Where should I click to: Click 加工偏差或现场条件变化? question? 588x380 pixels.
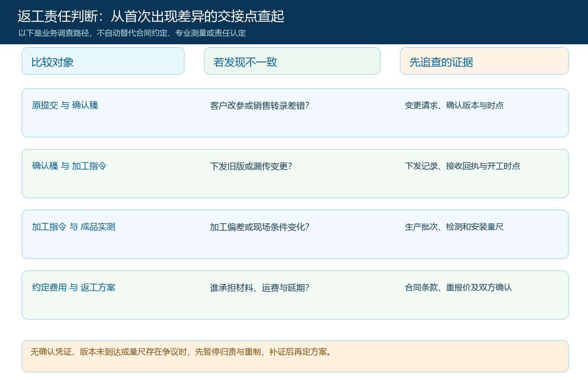(260, 227)
